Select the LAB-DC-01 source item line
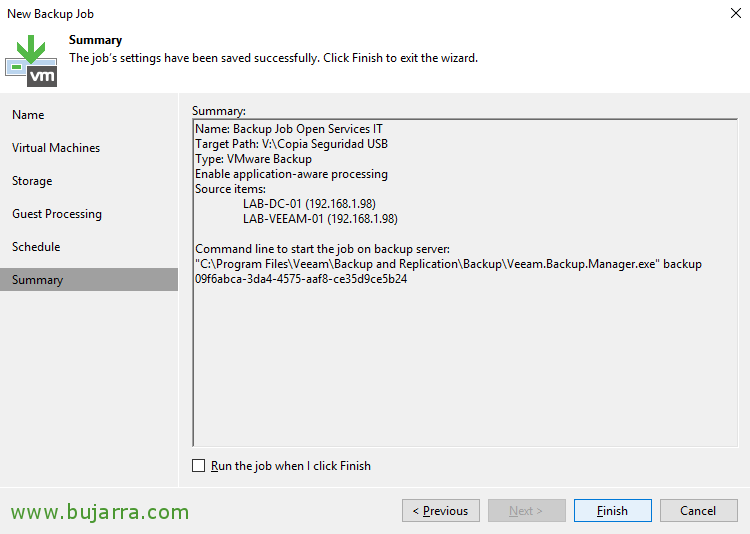Image resolution: width=750 pixels, height=534 pixels. pyautogui.click(x=309, y=204)
